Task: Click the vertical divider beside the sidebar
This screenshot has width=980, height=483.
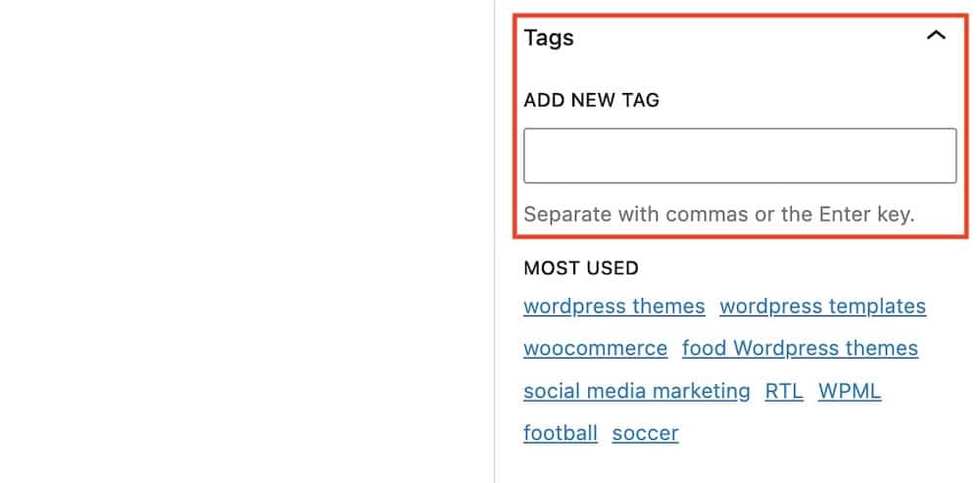Action: click(494, 241)
